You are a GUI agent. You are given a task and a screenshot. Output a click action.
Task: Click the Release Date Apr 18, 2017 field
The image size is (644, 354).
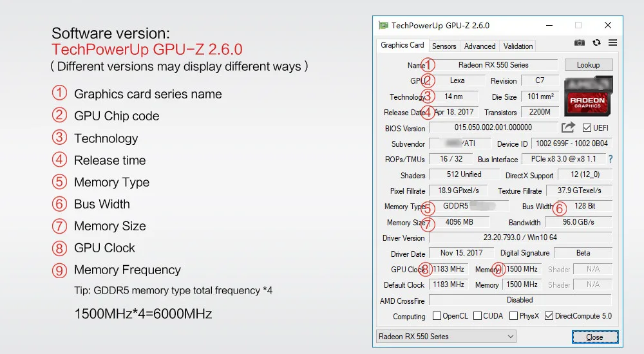454,112
